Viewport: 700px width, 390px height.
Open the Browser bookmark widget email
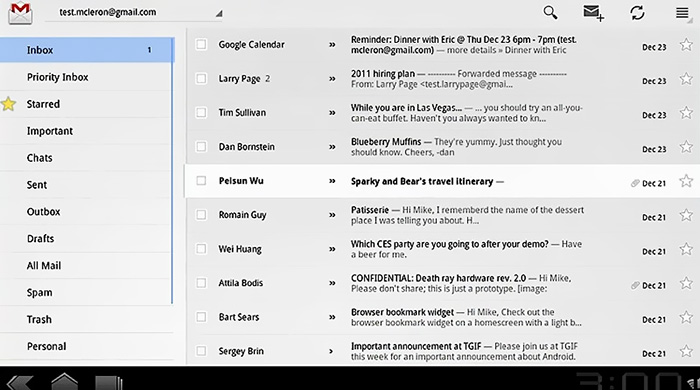(443, 317)
